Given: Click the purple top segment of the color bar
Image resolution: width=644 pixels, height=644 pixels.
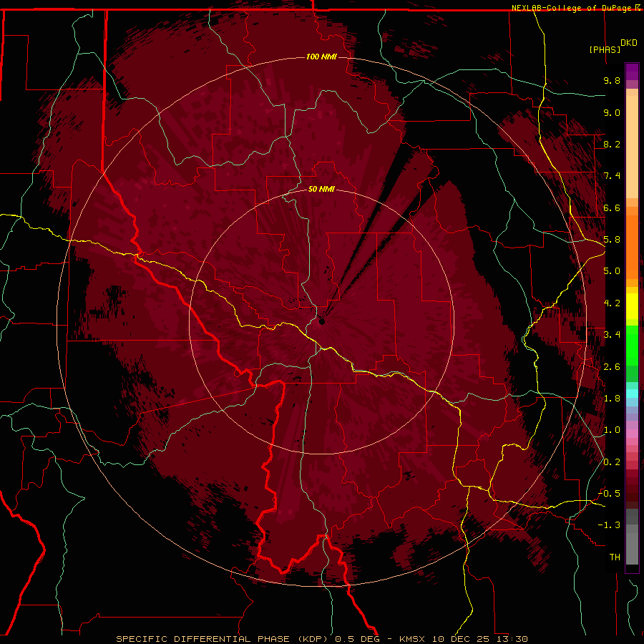Looking at the screenshot, I should [632, 72].
